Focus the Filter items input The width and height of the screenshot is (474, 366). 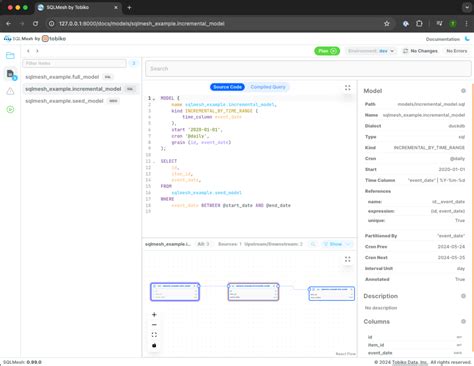[74, 63]
